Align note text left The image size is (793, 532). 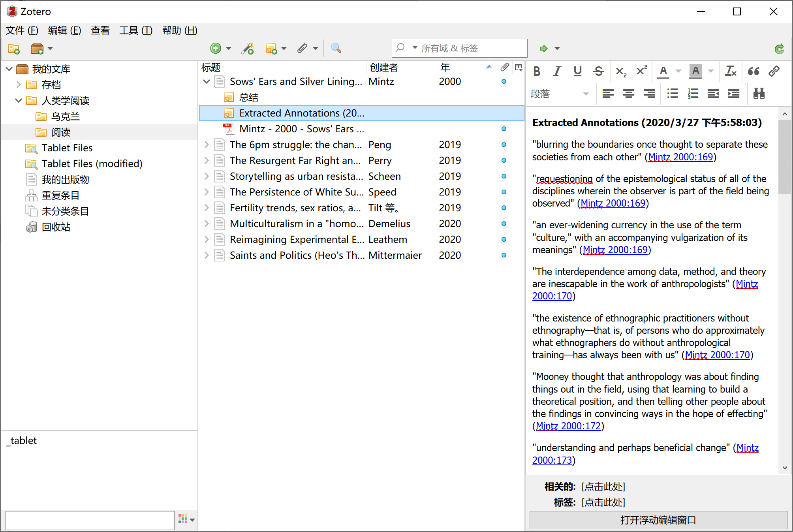pos(608,94)
